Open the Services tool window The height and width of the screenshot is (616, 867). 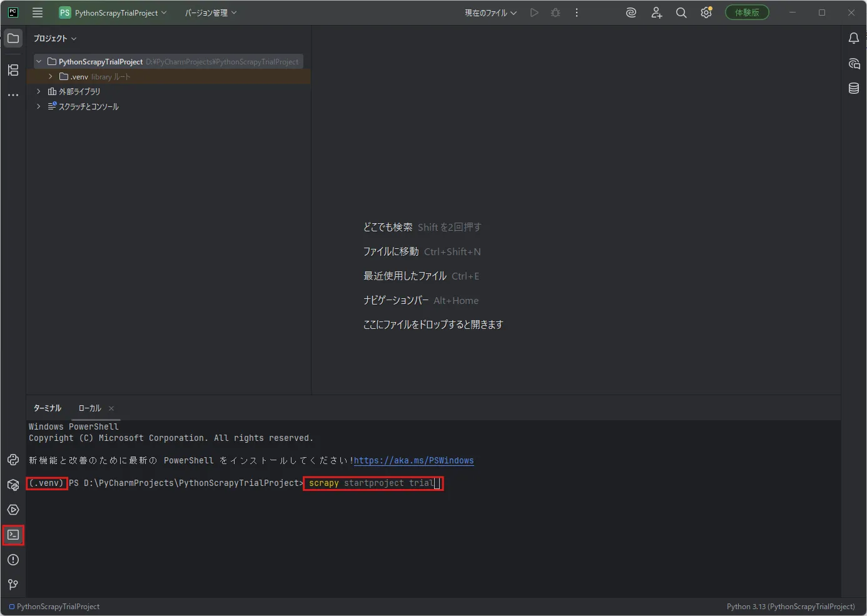coord(13,510)
